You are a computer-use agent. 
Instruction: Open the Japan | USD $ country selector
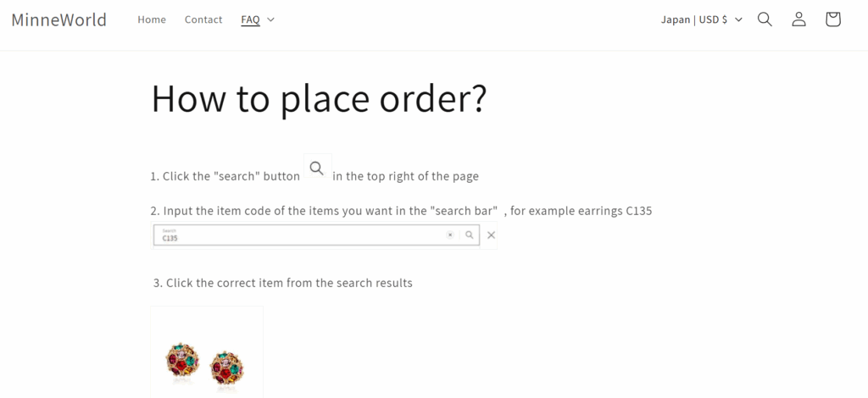coord(701,19)
